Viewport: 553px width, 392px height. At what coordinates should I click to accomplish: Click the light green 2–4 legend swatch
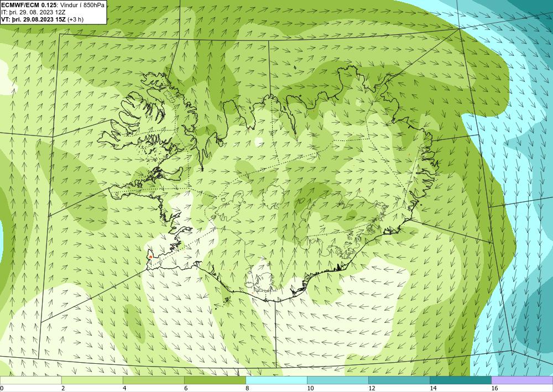(x=92, y=380)
